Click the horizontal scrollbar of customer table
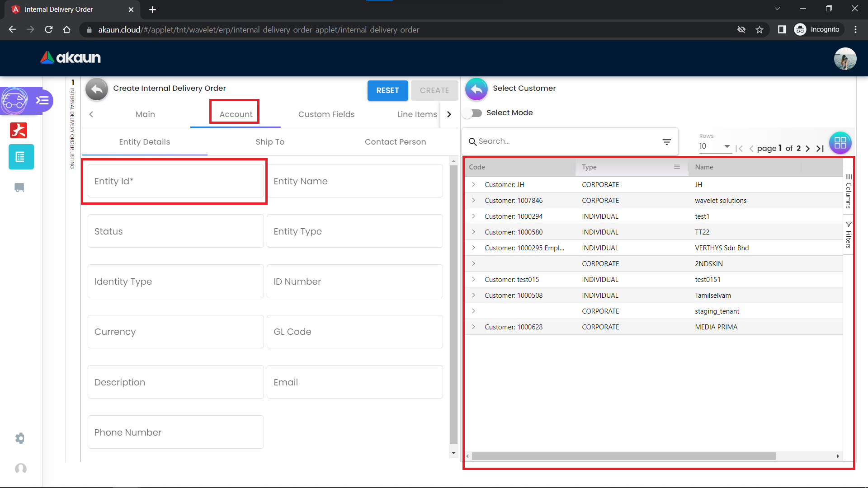This screenshot has height=488, width=868. point(623,456)
